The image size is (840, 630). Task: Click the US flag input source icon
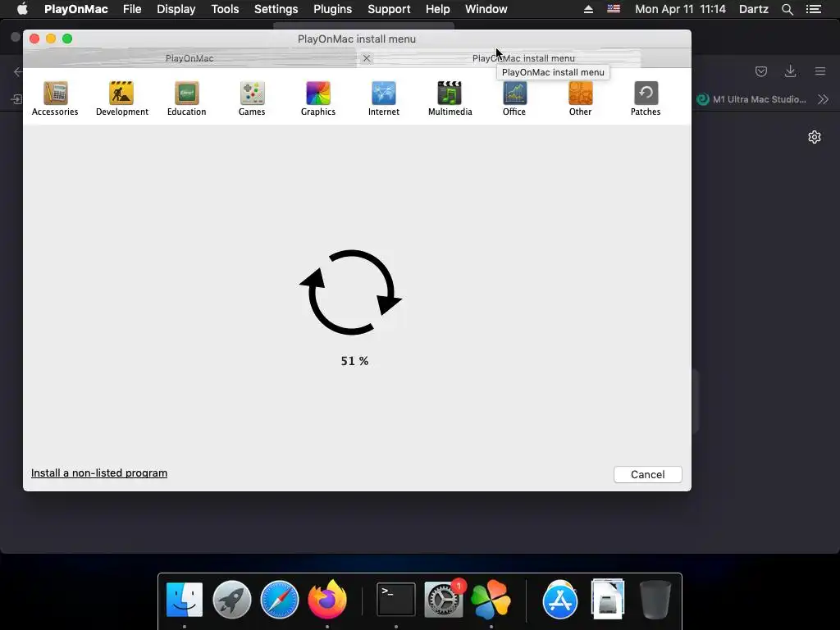point(614,8)
